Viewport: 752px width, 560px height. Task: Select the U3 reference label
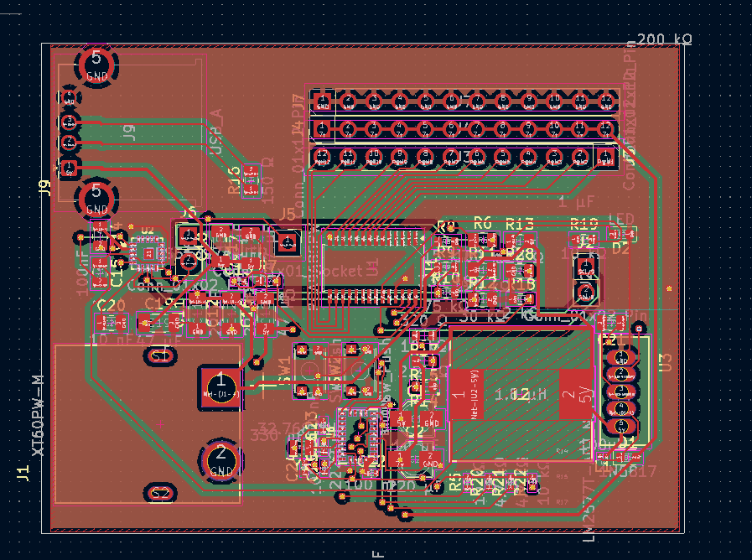pyautogui.click(x=666, y=363)
